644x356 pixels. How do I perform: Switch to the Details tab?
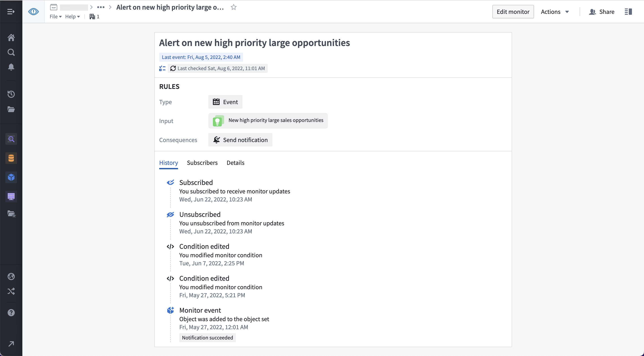click(x=235, y=163)
